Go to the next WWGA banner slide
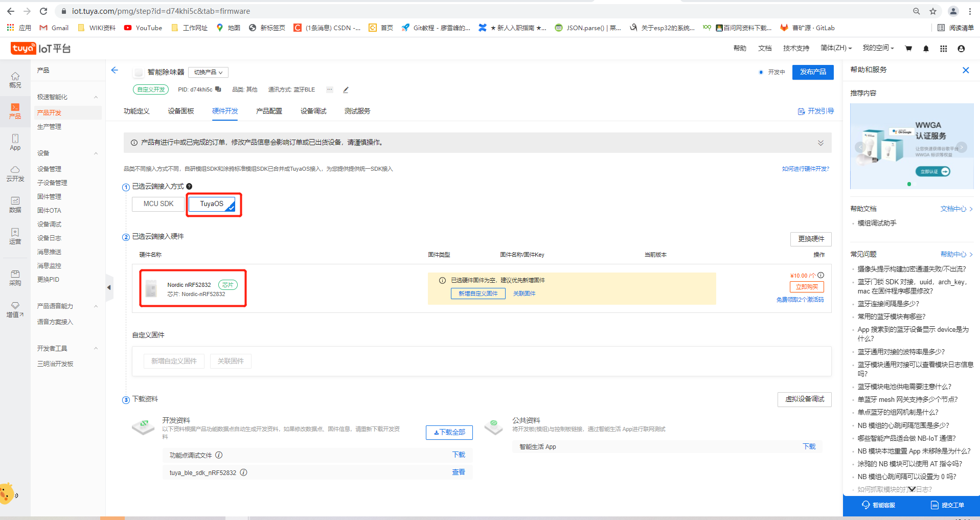This screenshot has width=980, height=520. point(962,147)
